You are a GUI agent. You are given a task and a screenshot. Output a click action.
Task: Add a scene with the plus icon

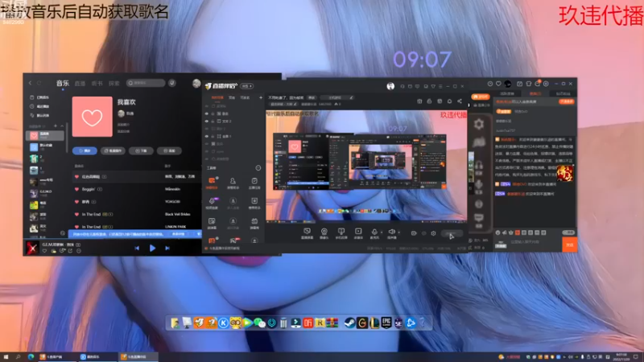(260, 97)
